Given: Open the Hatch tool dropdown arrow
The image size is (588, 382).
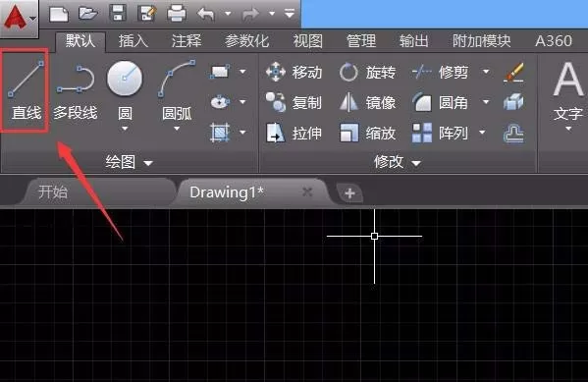Looking at the screenshot, I should [242, 133].
